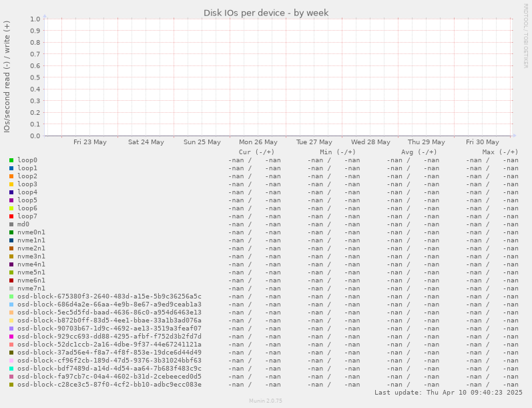This screenshot has width=532, height=408.
Task: Click the md0 gray color swatch
Action: coord(11,224)
